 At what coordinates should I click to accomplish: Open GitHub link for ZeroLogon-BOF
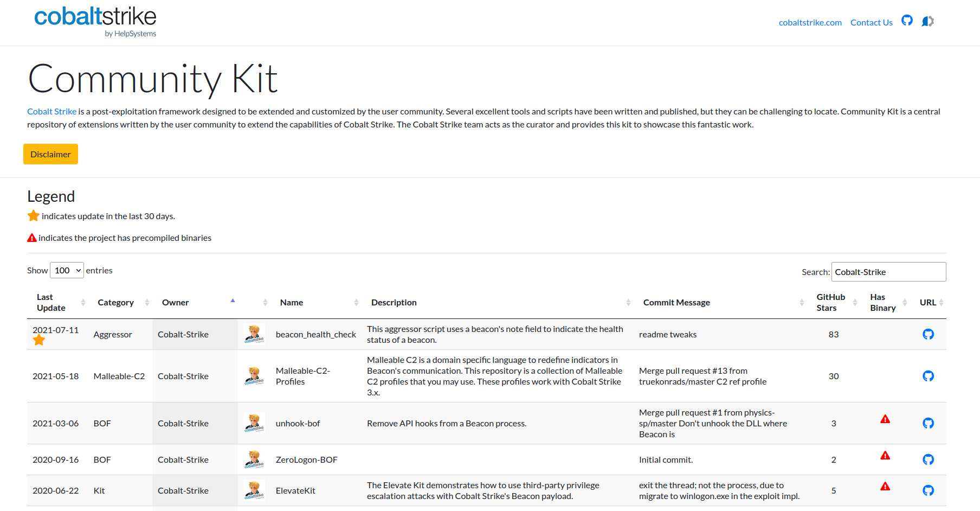(928, 459)
